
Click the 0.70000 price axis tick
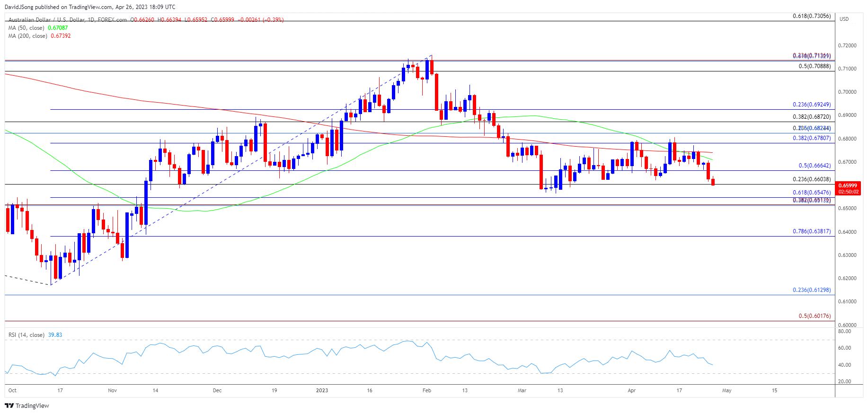pos(847,92)
